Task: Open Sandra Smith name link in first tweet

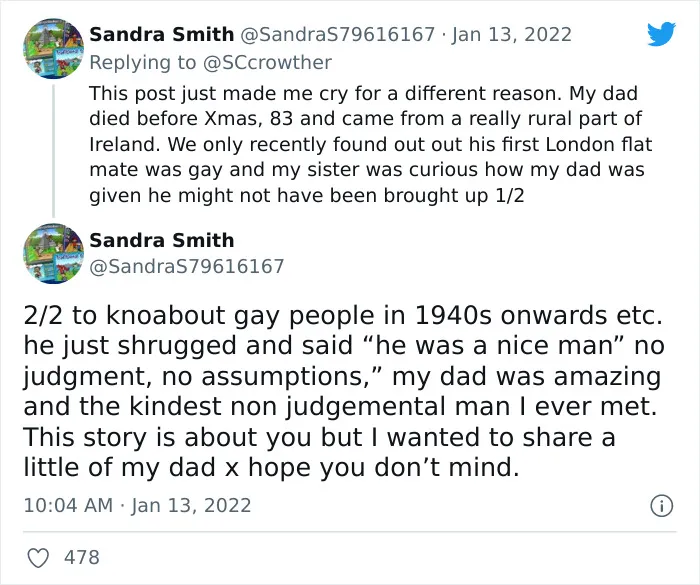Action: (x=162, y=34)
